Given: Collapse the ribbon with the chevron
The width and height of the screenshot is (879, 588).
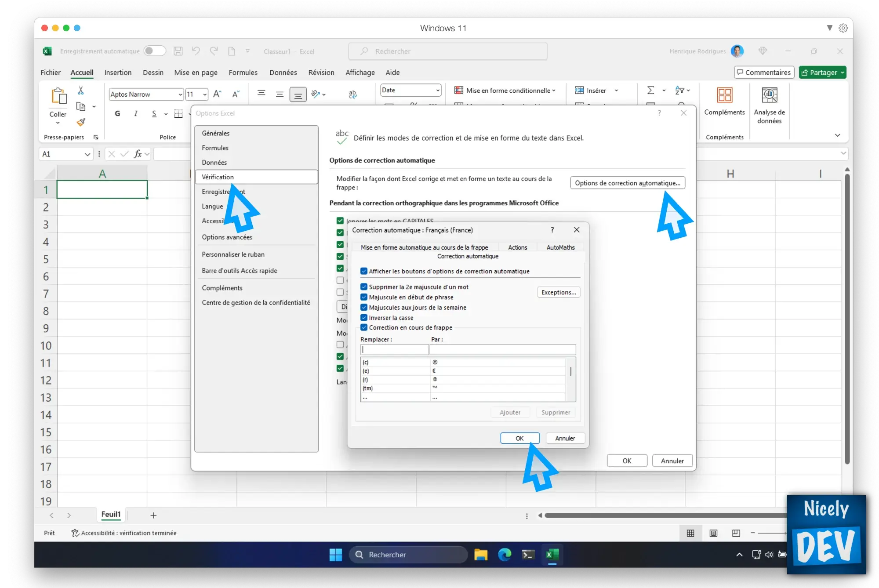Looking at the screenshot, I should tap(838, 135).
